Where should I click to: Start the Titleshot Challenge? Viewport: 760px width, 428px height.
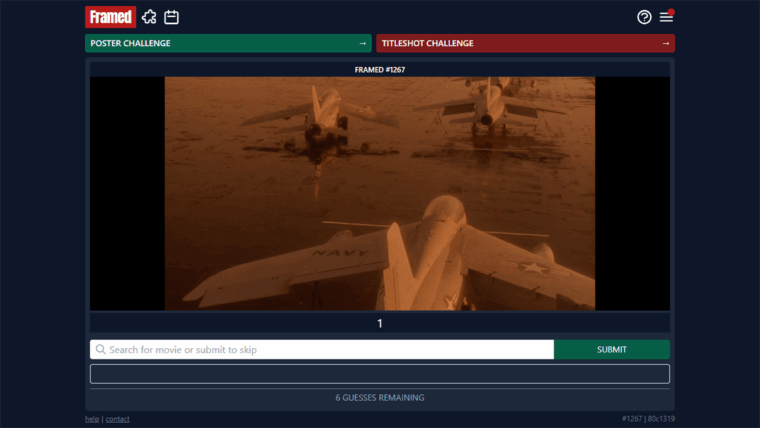525,43
